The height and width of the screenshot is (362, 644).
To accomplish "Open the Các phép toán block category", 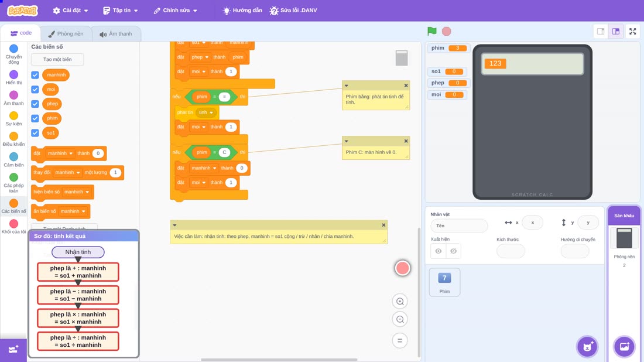I will click(13, 182).
